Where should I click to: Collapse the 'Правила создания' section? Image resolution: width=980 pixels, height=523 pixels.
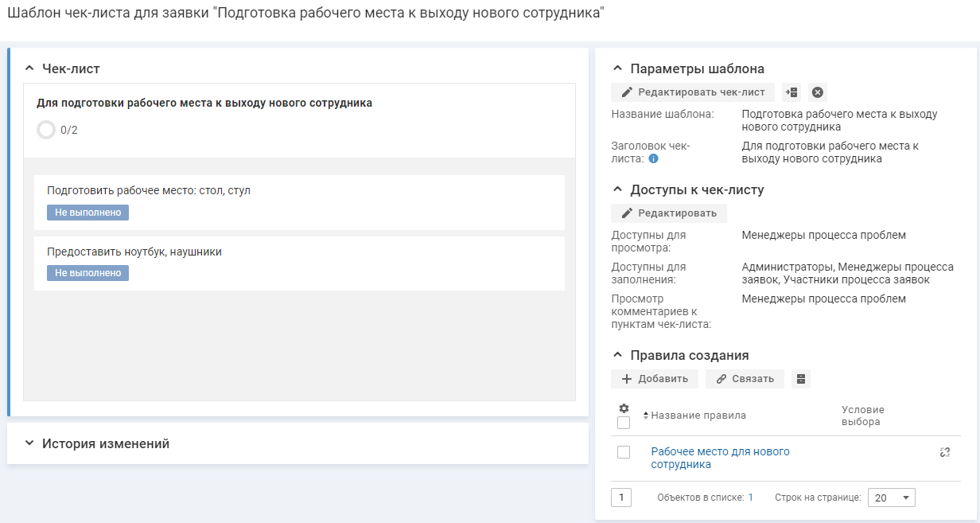[x=618, y=355]
